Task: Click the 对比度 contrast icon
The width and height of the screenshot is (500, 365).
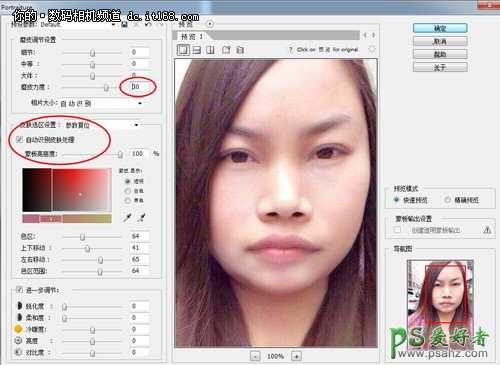Action: click(18, 352)
